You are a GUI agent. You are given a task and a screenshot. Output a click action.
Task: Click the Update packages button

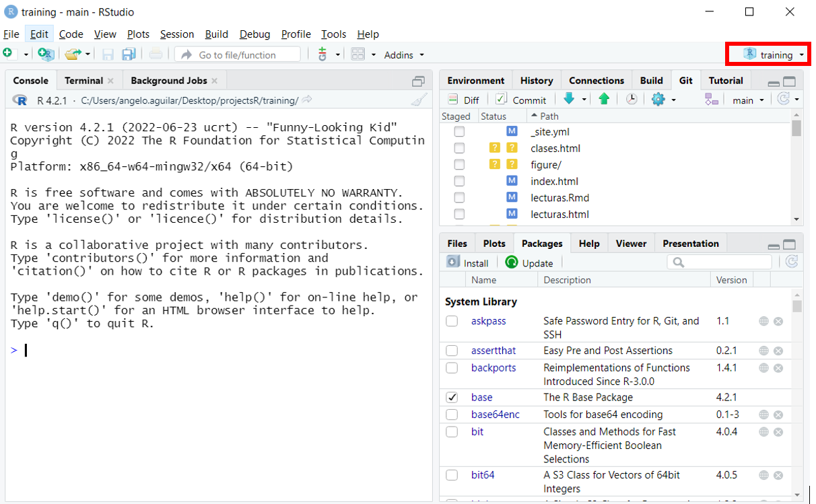coord(529,262)
